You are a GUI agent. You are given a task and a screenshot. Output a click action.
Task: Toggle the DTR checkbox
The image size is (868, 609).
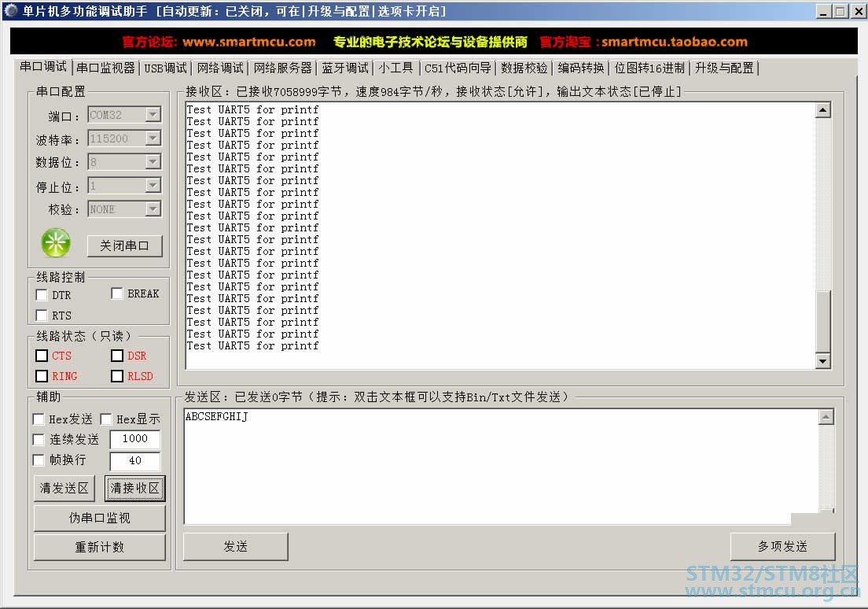point(42,295)
